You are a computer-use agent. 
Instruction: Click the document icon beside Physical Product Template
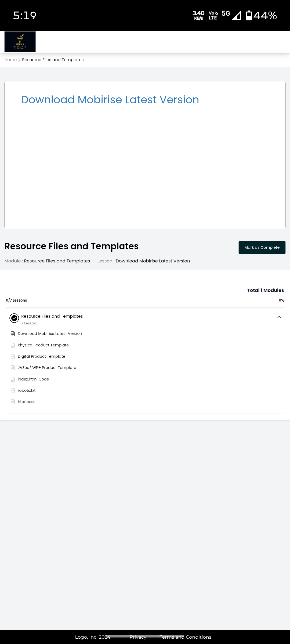[13, 345]
